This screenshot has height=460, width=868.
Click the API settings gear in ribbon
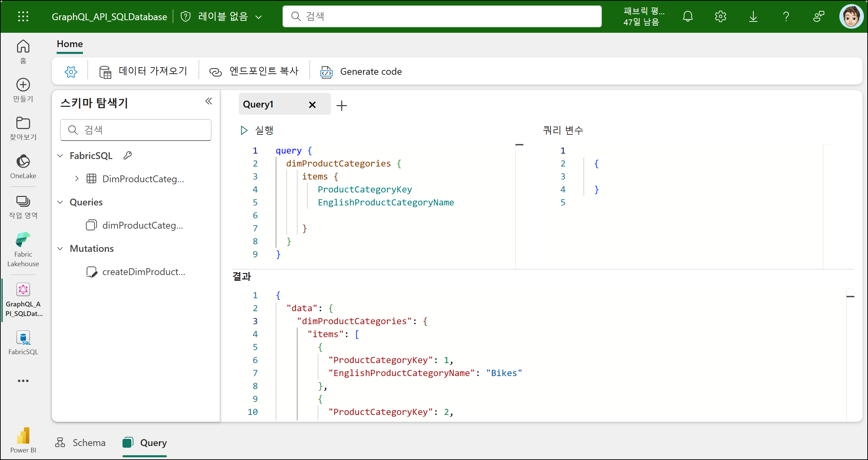(71, 72)
